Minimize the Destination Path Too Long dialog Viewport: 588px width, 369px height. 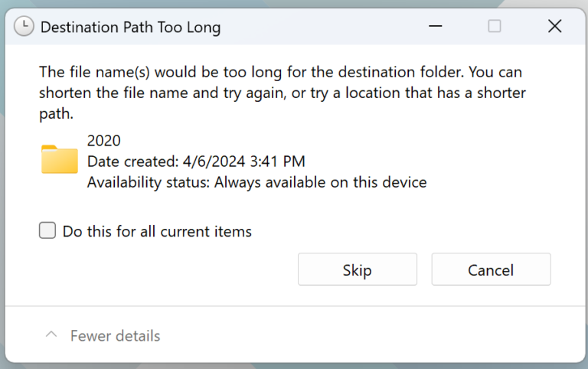click(x=434, y=27)
